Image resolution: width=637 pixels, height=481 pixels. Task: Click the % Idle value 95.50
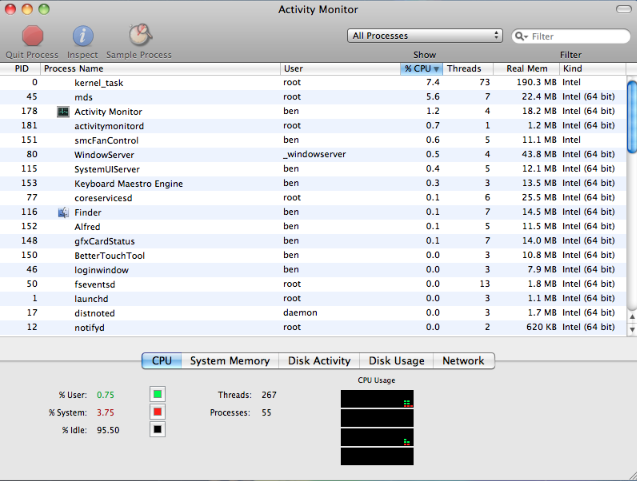108,430
